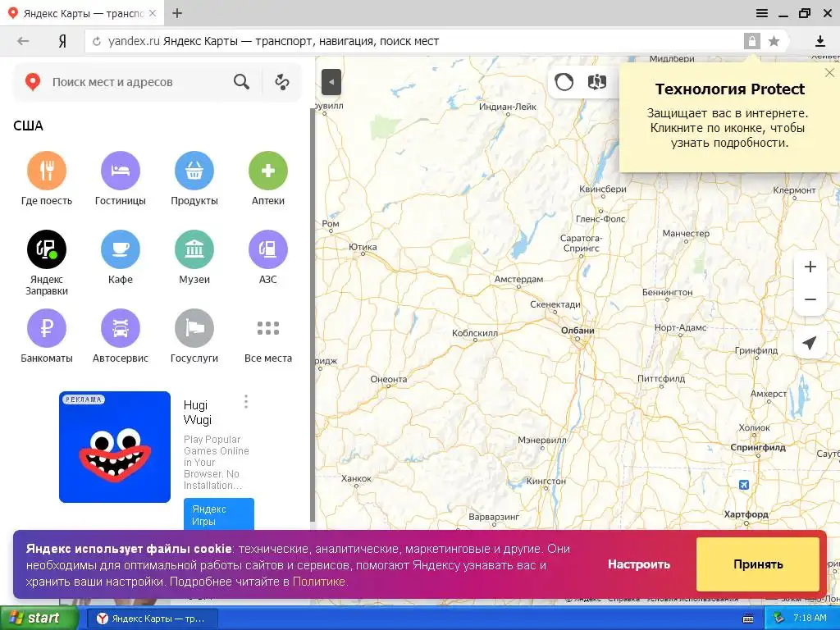Click the airport marker near Хартфорд
The height and width of the screenshot is (630, 840).
(x=743, y=485)
